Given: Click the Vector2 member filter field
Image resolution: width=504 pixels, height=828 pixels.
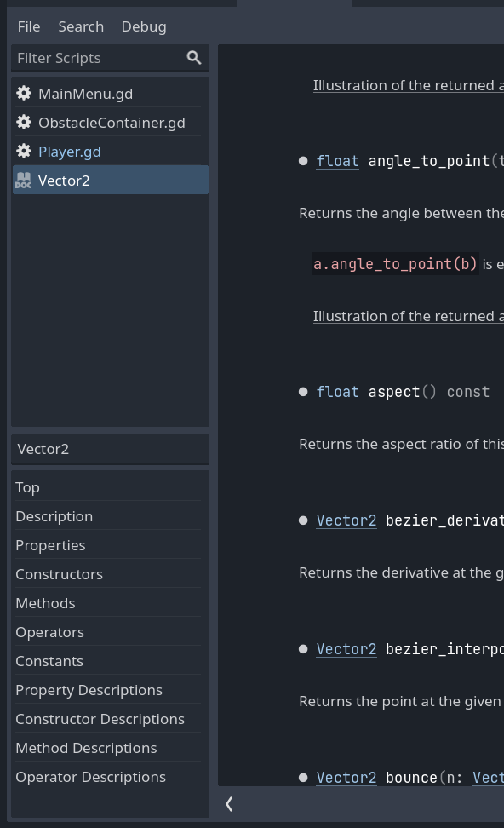Looking at the screenshot, I should click(x=110, y=448).
